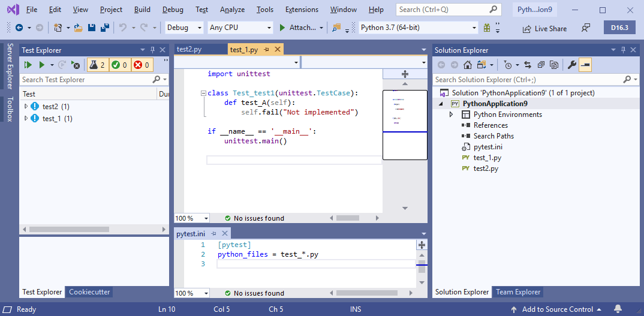Switch between solutions and folder views
The height and width of the screenshot is (316, 644).
(x=482, y=65)
